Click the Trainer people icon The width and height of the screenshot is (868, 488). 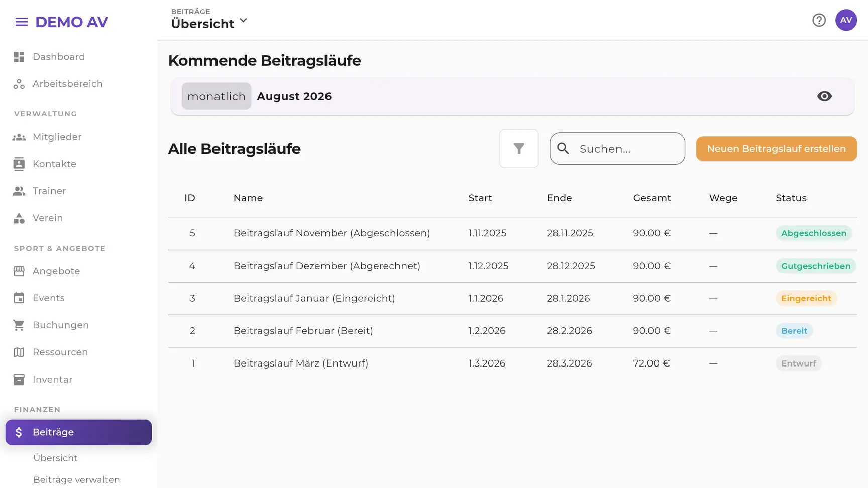[x=19, y=191]
